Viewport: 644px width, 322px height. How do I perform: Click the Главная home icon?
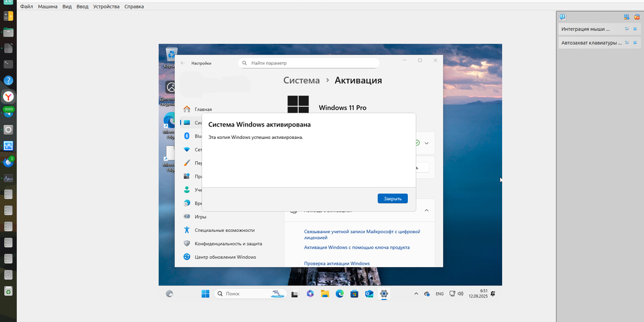tap(187, 109)
